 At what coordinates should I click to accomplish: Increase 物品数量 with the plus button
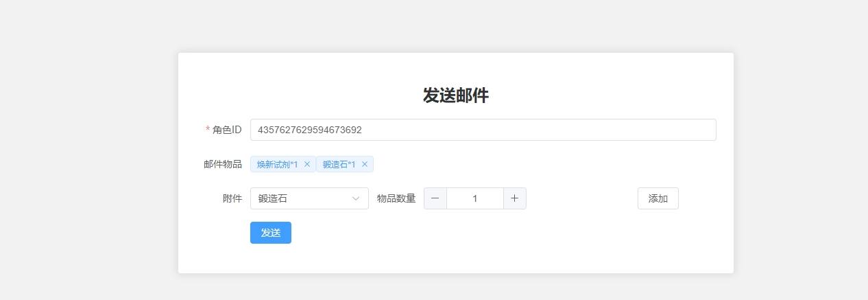pyautogui.click(x=515, y=198)
